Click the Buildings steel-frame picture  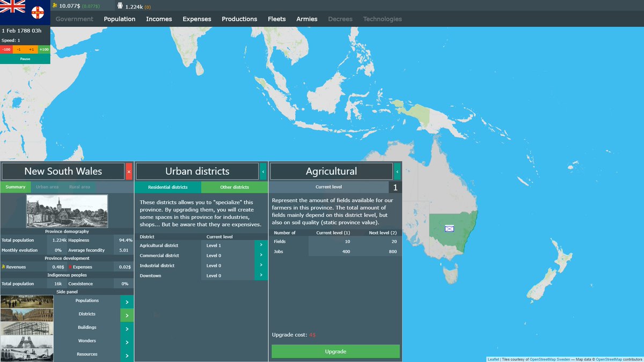tap(27, 328)
